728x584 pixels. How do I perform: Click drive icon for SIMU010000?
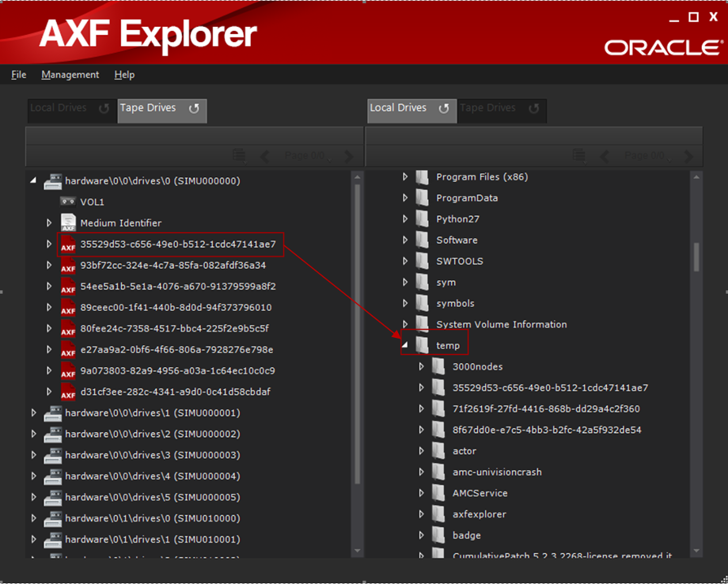pyautogui.click(x=52, y=518)
